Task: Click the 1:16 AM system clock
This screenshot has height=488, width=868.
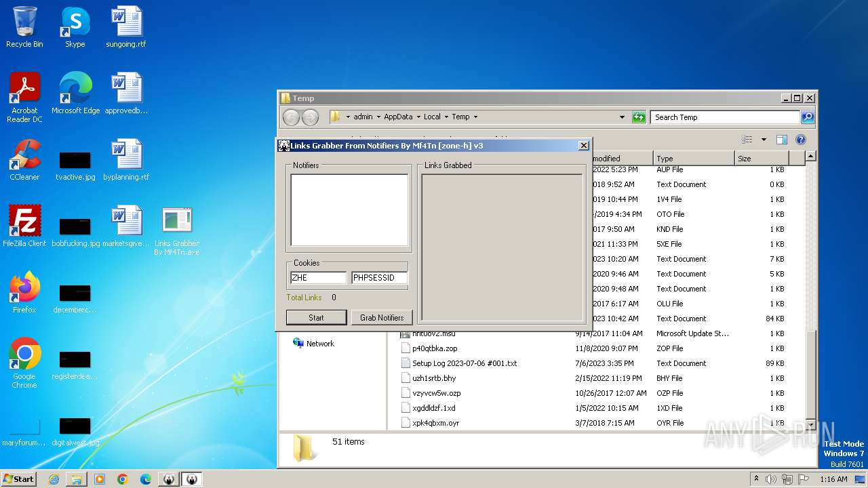Action: point(833,479)
